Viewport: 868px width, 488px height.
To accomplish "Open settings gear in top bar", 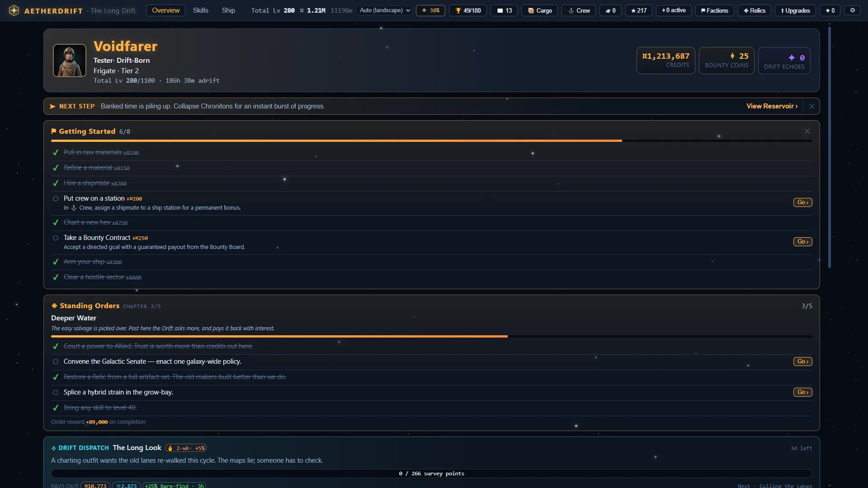I will (x=852, y=10).
